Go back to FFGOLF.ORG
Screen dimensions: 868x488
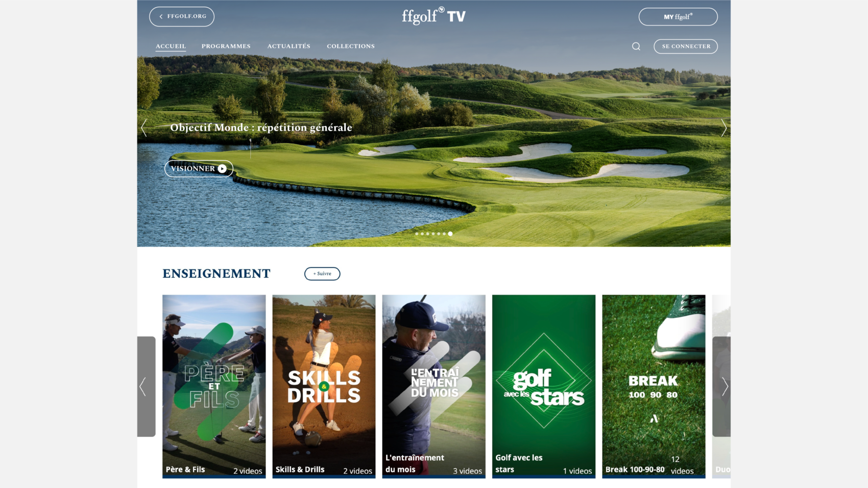pyautogui.click(x=182, y=16)
